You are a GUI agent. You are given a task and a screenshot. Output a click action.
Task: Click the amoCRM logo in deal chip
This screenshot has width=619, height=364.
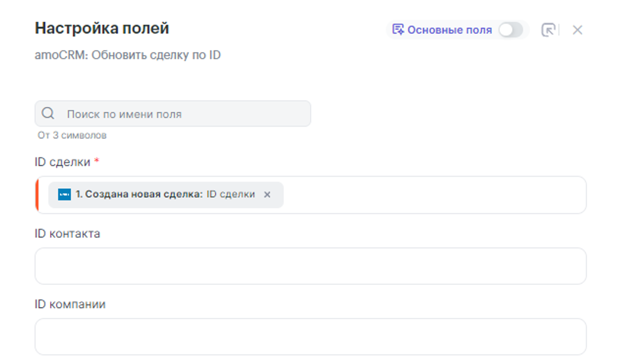64,195
